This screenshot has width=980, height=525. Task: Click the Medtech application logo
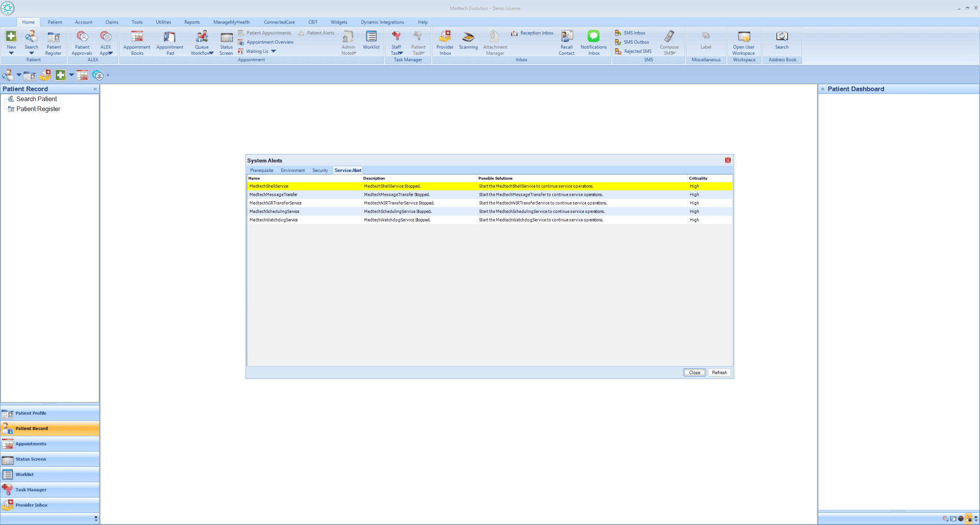point(8,8)
